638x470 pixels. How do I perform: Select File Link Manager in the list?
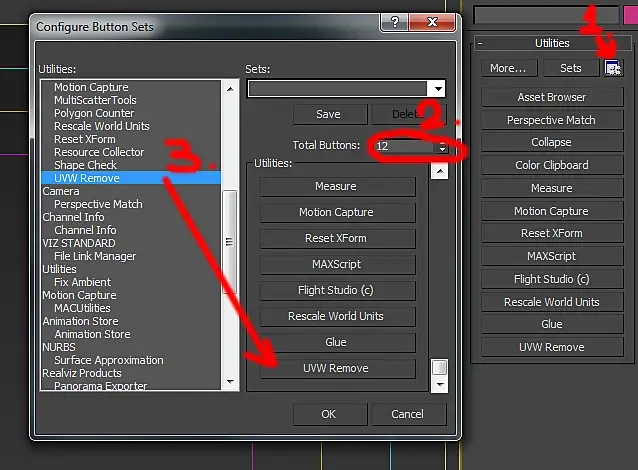point(95,256)
